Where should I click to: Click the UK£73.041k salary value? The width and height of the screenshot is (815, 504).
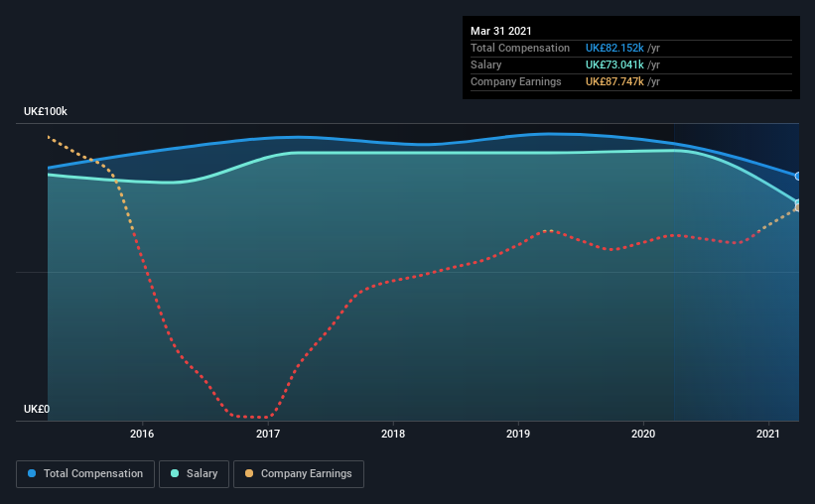pyautogui.click(x=614, y=64)
